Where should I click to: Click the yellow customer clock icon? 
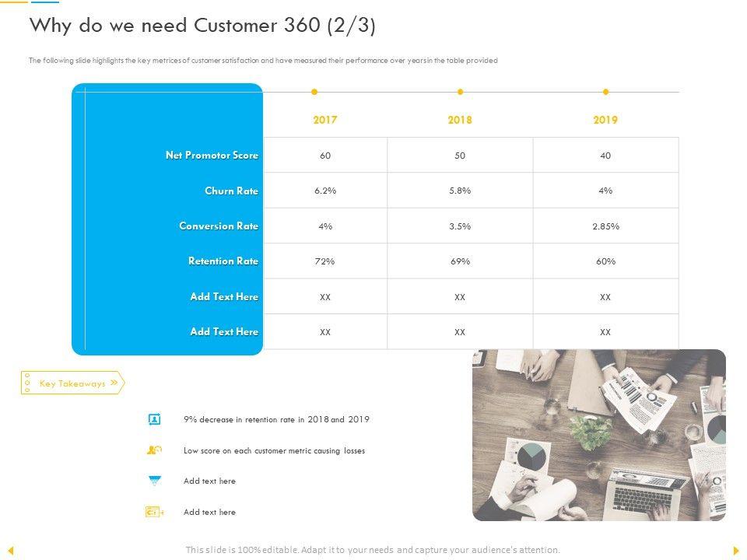154,450
